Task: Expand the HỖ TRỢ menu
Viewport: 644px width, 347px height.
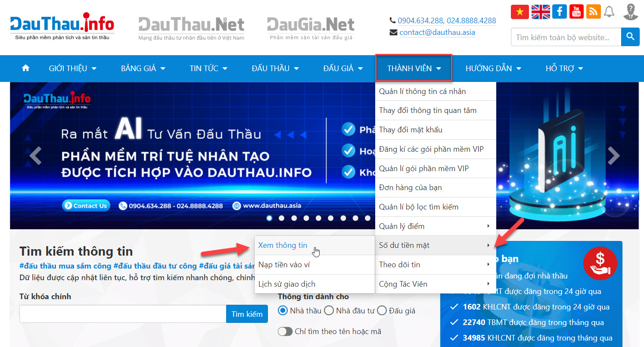Action: [564, 68]
